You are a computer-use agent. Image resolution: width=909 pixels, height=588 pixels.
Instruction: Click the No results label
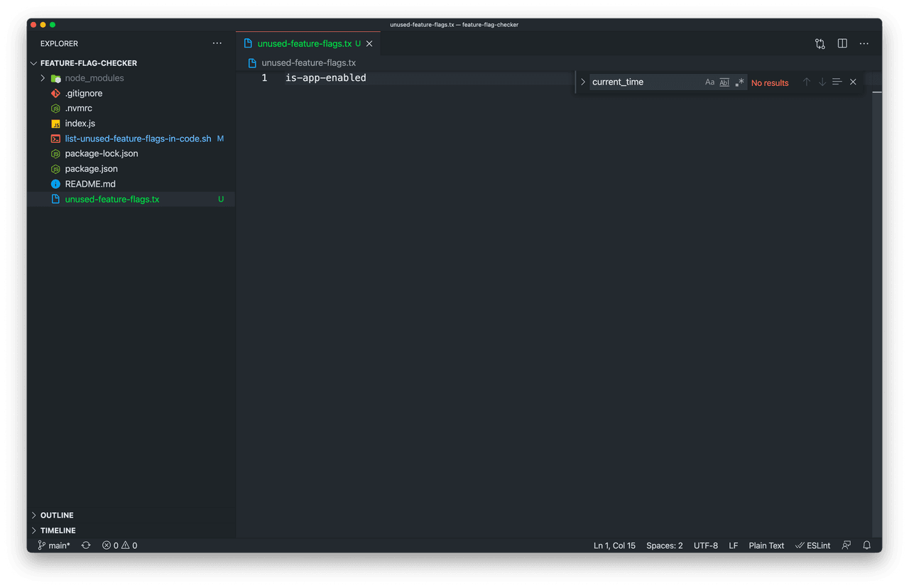pyautogui.click(x=770, y=83)
